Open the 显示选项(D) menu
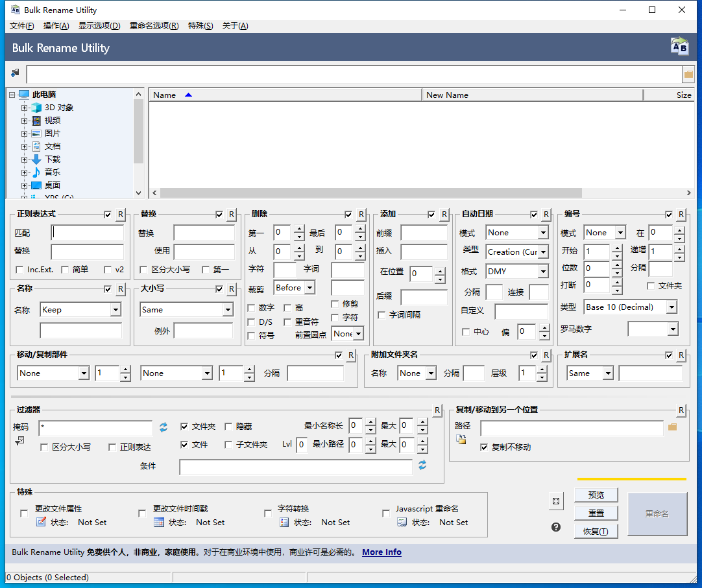Viewport: 702px width, 588px height. (99, 26)
